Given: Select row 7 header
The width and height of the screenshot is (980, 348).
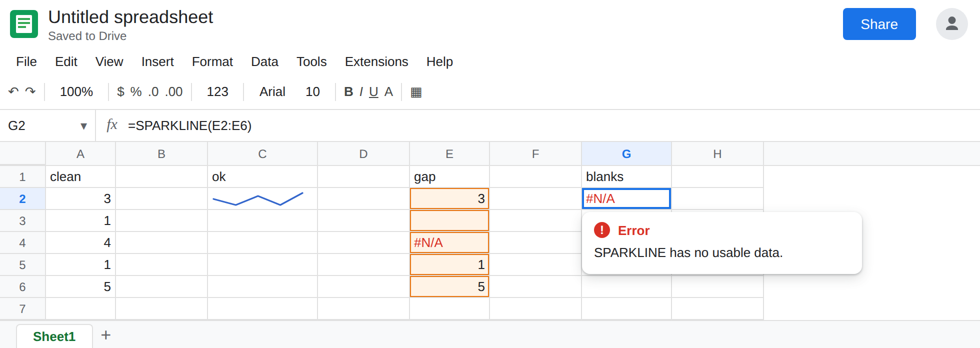Looking at the screenshot, I should (x=22, y=309).
